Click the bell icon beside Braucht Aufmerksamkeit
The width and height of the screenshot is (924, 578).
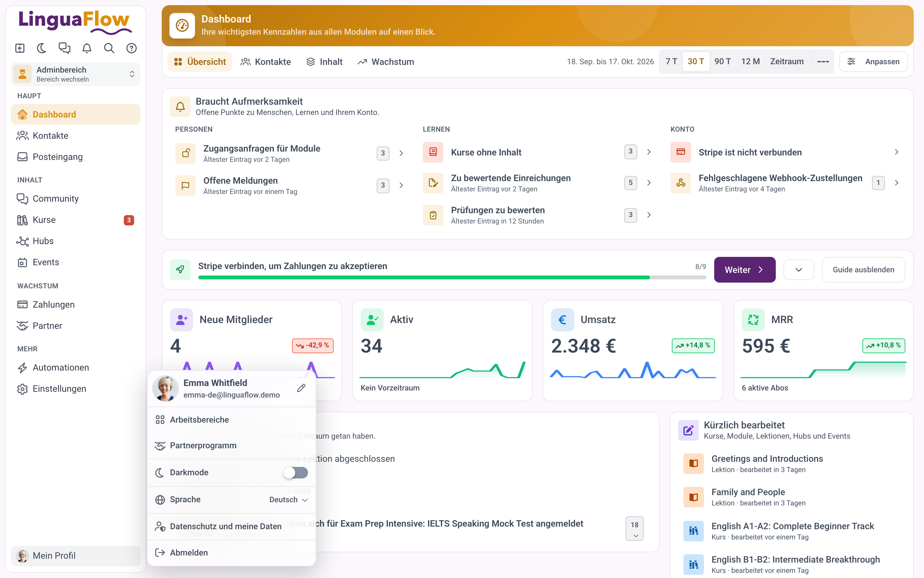pos(180,106)
